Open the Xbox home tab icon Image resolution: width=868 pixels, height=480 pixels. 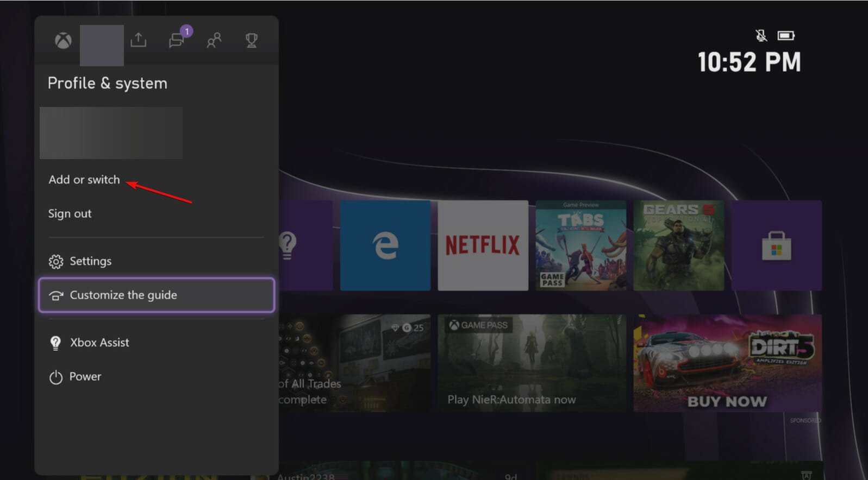[63, 41]
